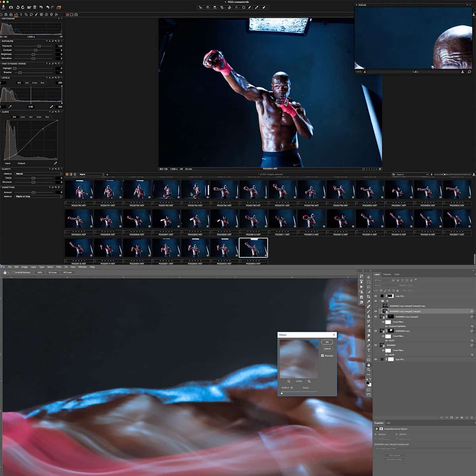476x476 pixels.
Task: Select the Type tool in Photoshop
Action: [x=369, y=350]
